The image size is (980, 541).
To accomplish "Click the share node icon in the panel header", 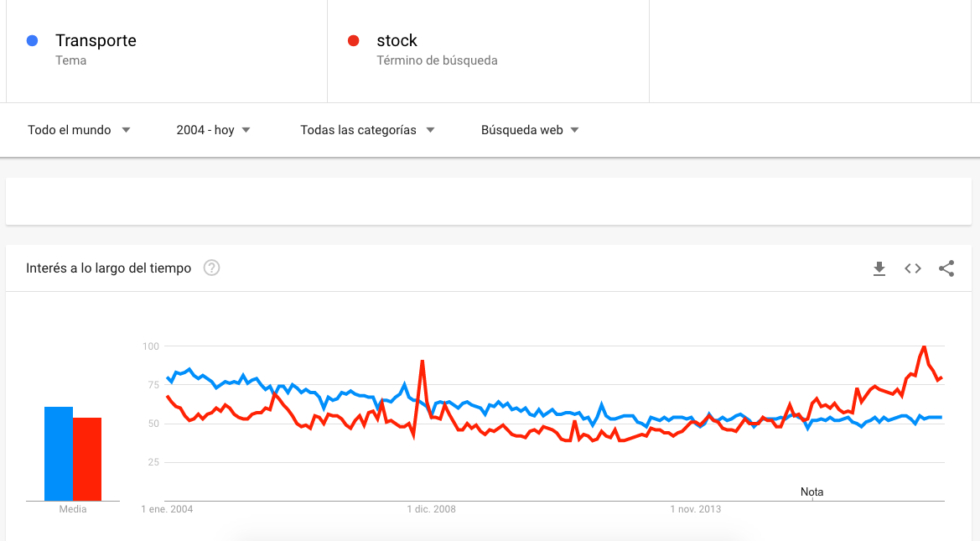I will [x=946, y=268].
